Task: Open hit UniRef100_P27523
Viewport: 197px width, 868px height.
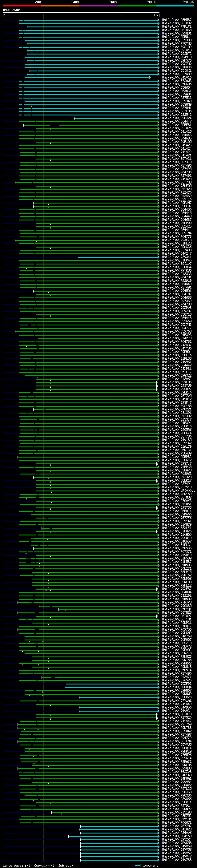Action: pyautogui.click(x=177, y=98)
